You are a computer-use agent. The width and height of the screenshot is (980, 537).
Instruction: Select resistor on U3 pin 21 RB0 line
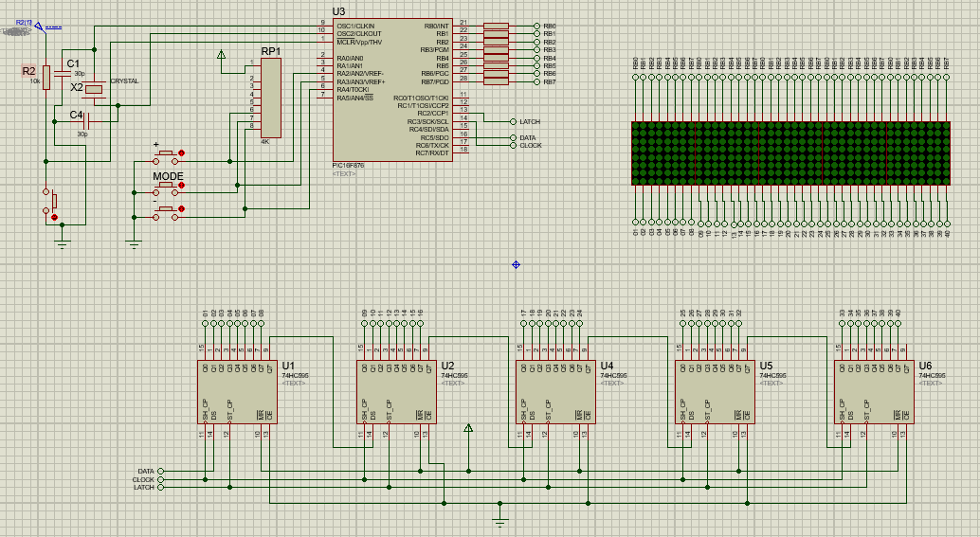tap(497, 26)
